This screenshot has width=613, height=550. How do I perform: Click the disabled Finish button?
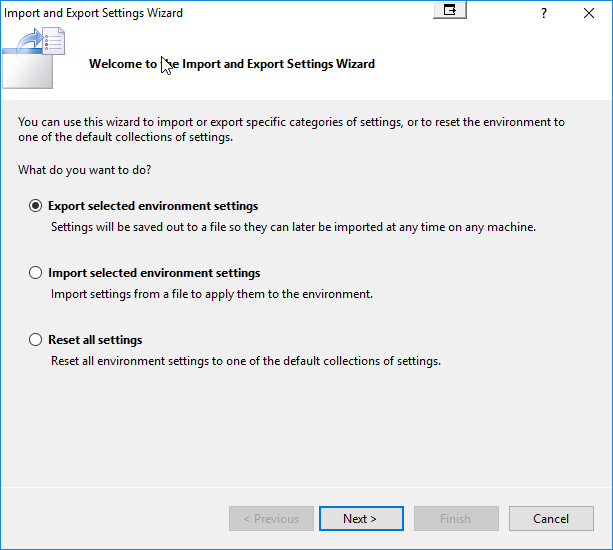[x=455, y=518]
